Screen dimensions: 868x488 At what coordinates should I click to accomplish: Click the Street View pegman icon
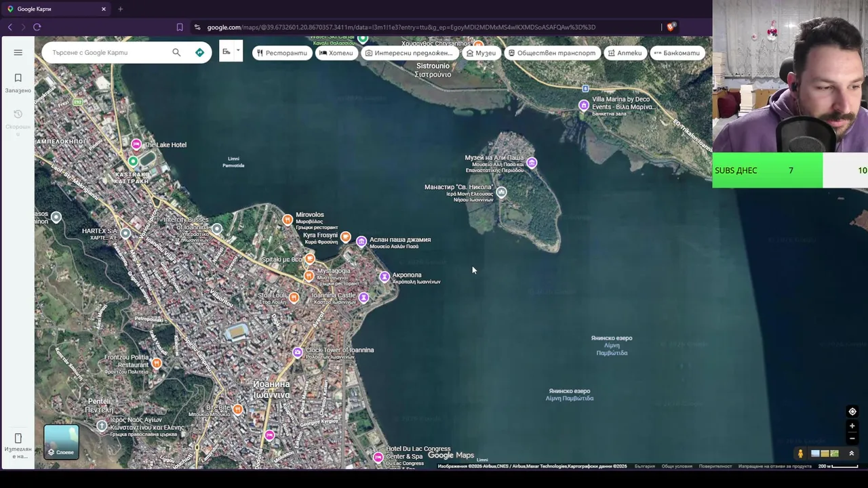pos(800,453)
